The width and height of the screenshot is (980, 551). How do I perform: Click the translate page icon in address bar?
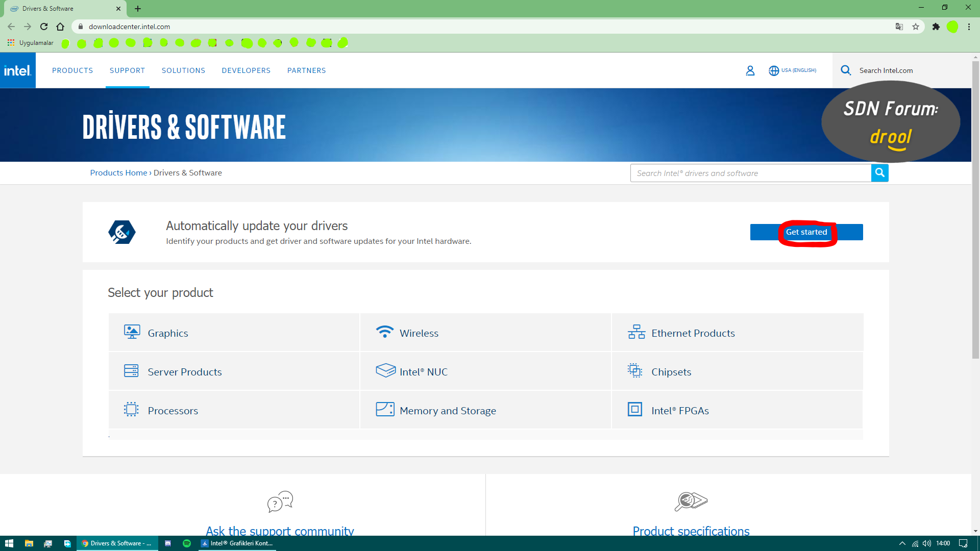click(899, 27)
